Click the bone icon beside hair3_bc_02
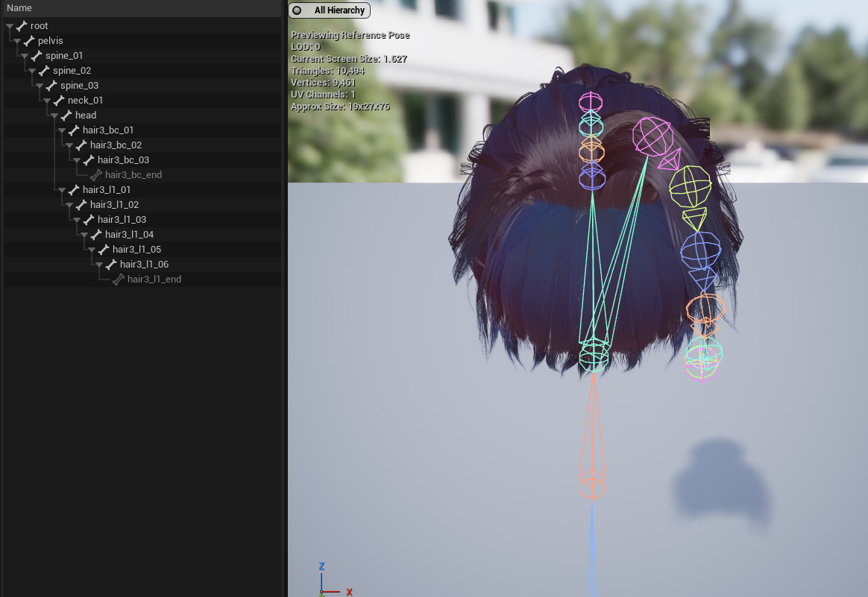This screenshot has width=868, height=597. click(81, 145)
